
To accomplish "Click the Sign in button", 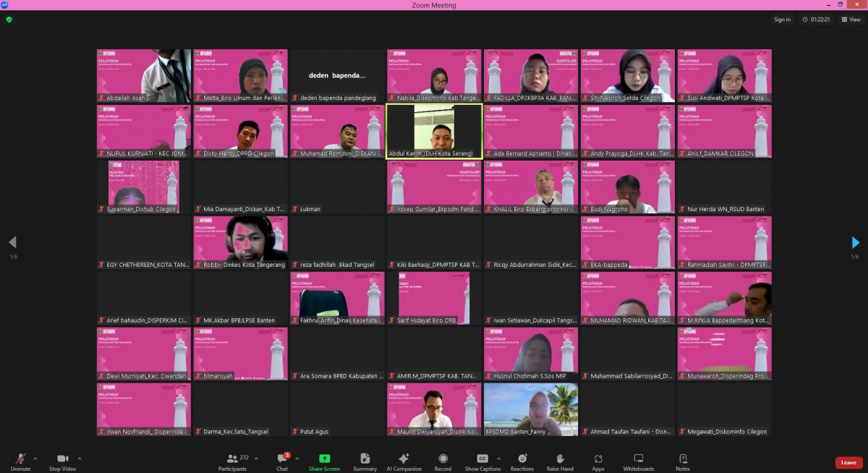I will [782, 20].
